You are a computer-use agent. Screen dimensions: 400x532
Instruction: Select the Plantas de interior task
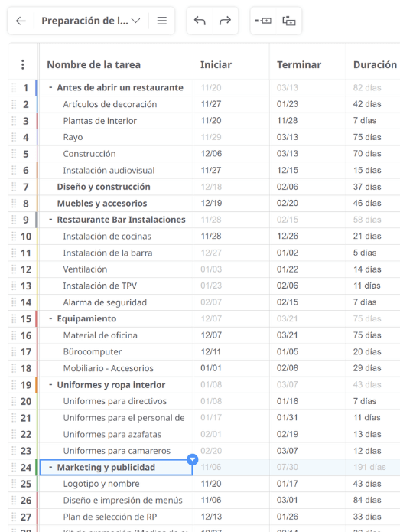(100, 121)
